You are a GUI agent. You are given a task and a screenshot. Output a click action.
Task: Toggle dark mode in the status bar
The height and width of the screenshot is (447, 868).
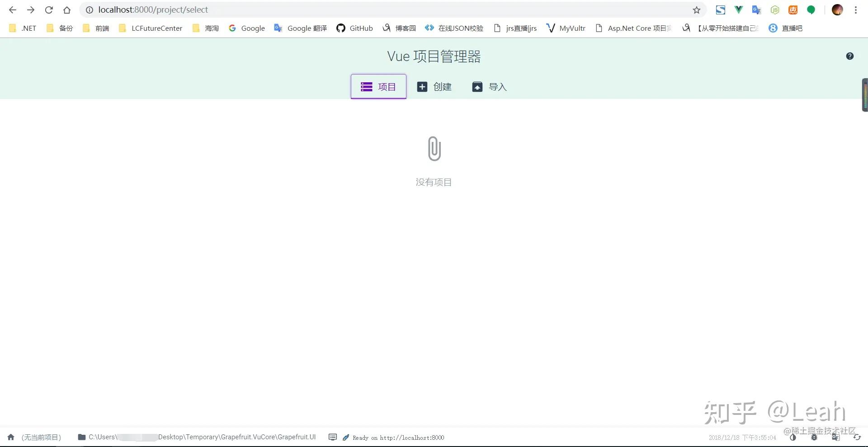793,437
